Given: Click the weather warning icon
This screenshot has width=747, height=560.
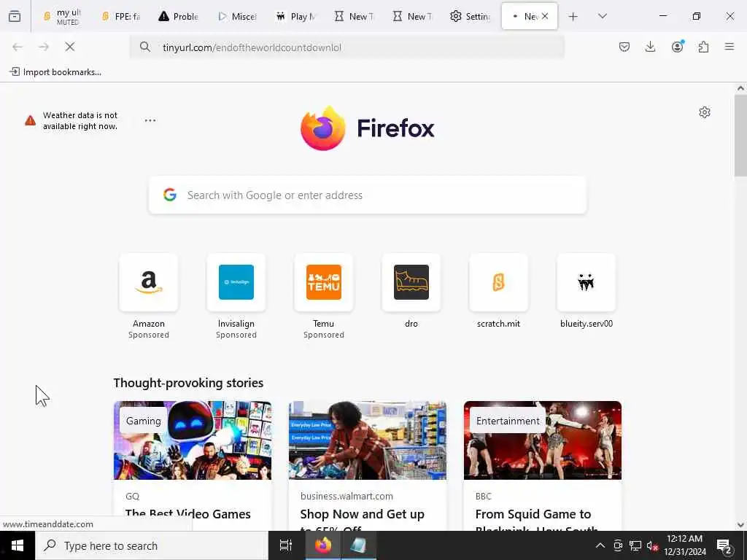Looking at the screenshot, I should (30, 120).
